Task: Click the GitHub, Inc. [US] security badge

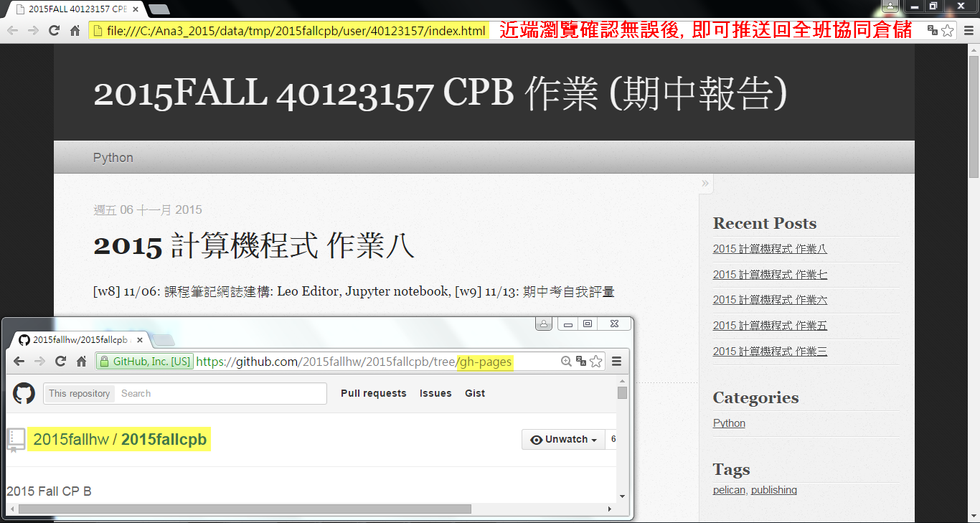Action: pos(145,362)
